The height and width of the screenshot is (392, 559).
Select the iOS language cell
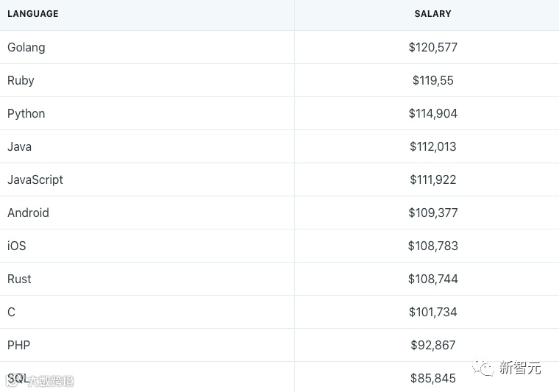pyautogui.click(x=17, y=246)
